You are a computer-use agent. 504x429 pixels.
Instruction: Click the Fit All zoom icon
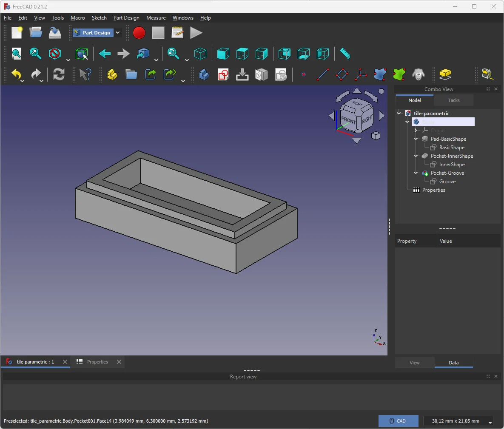(x=17, y=54)
